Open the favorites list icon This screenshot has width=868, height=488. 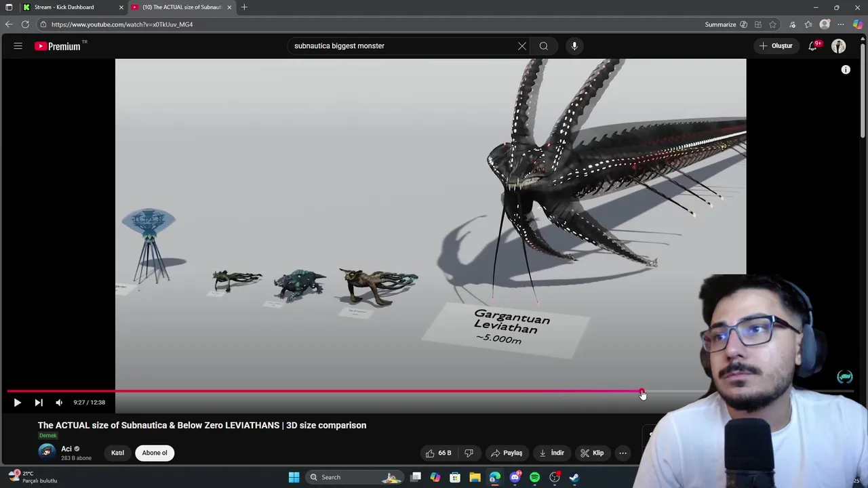point(808,24)
